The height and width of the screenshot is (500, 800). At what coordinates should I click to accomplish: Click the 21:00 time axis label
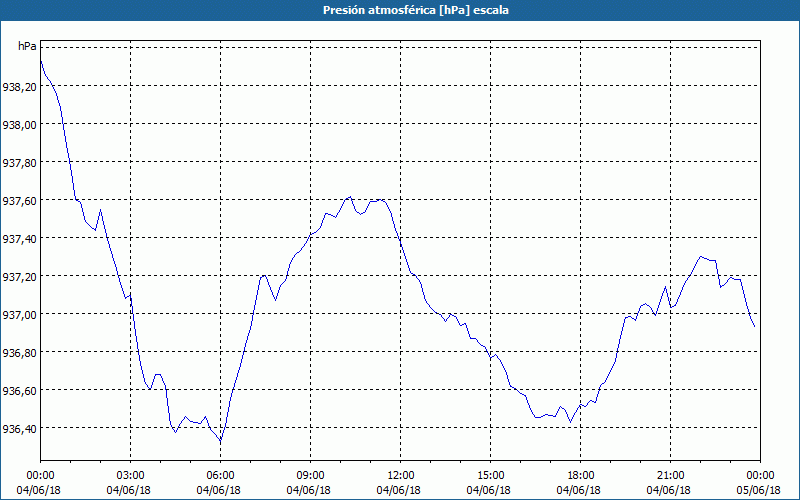click(670, 476)
